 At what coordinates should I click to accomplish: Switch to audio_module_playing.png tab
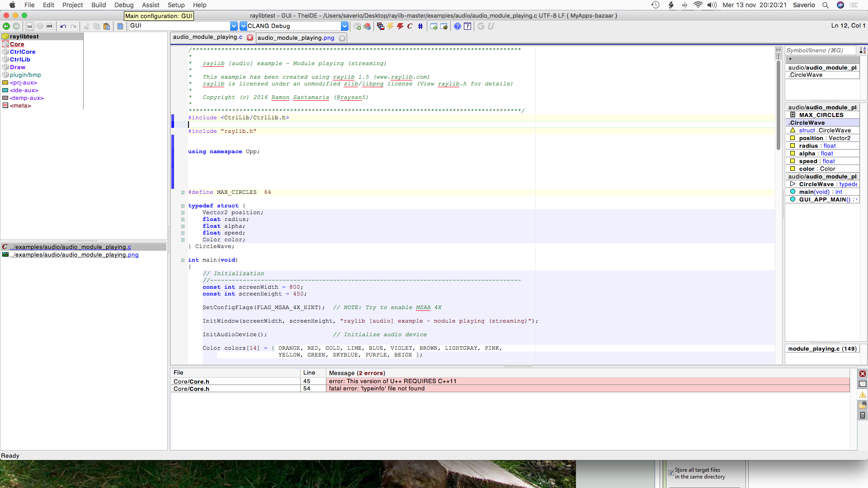[x=296, y=38]
